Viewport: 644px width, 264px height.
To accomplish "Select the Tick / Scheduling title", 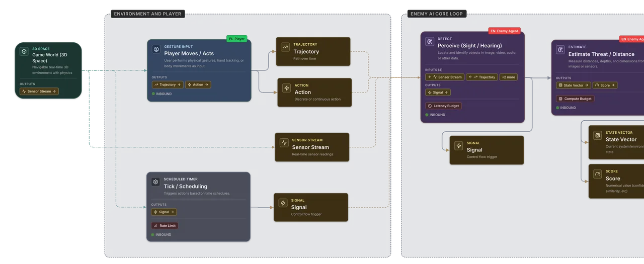I will click(185, 187).
